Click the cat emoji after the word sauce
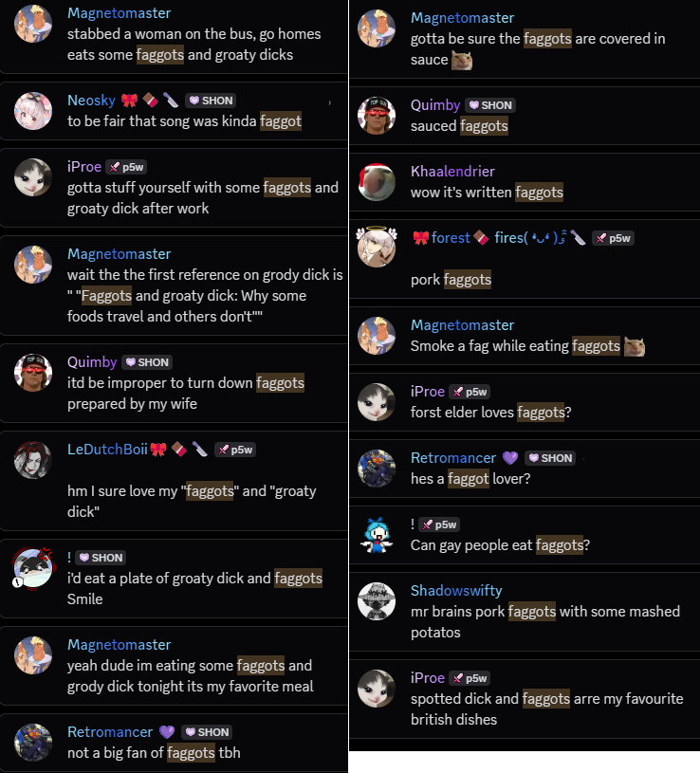Screen dimensions: 700x773 pyautogui.click(x=462, y=60)
